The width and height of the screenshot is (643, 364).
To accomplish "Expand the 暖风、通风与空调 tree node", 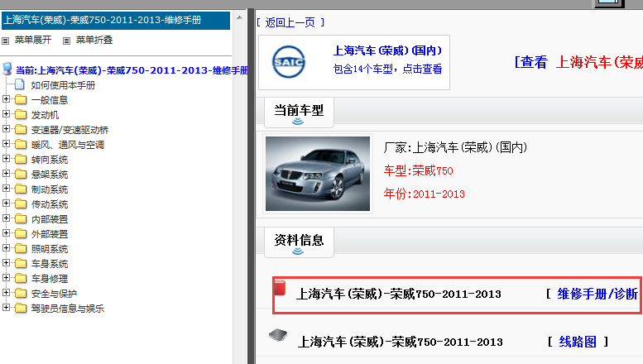I will [6, 143].
